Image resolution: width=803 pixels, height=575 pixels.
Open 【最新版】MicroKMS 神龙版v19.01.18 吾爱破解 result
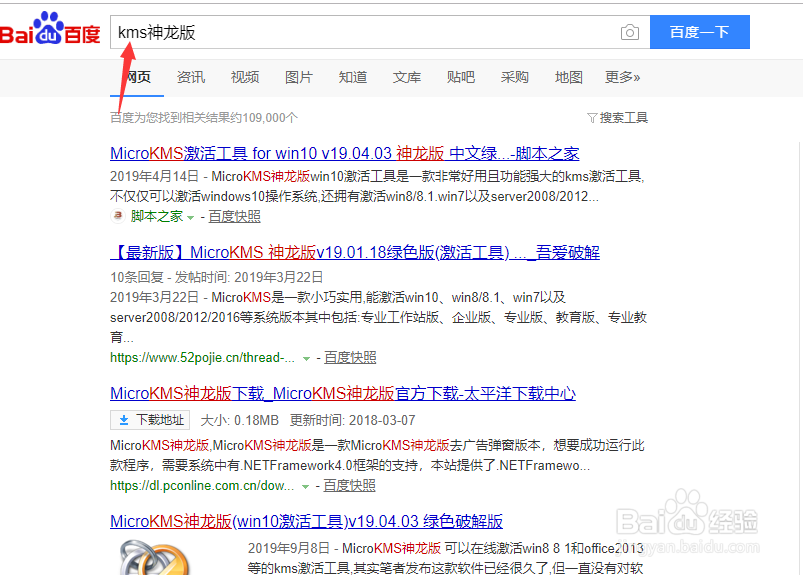click(x=355, y=252)
